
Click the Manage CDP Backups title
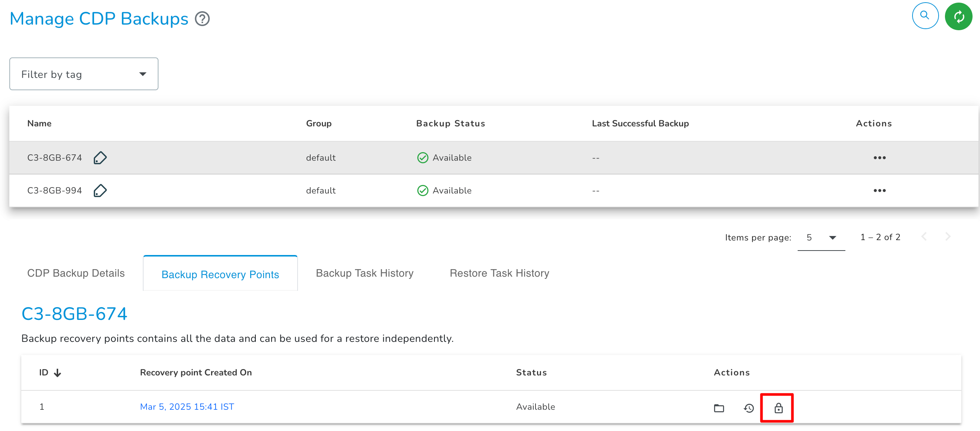point(98,19)
